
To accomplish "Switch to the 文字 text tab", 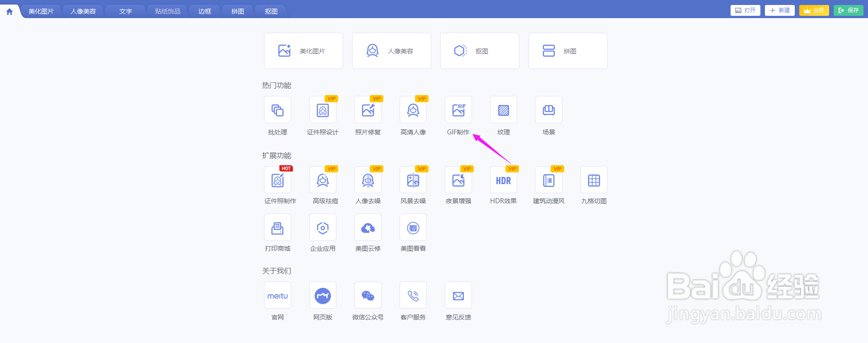I will coord(126,11).
